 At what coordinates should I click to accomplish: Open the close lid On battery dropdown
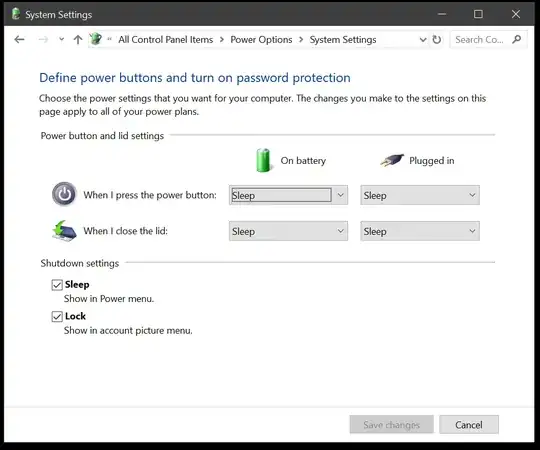(288, 231)
